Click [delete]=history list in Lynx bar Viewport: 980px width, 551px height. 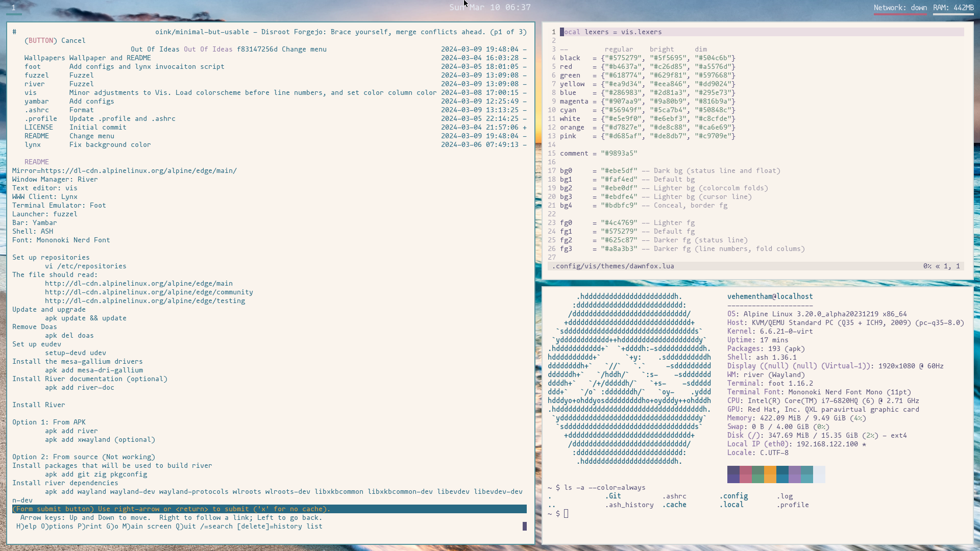coord(280,527)
